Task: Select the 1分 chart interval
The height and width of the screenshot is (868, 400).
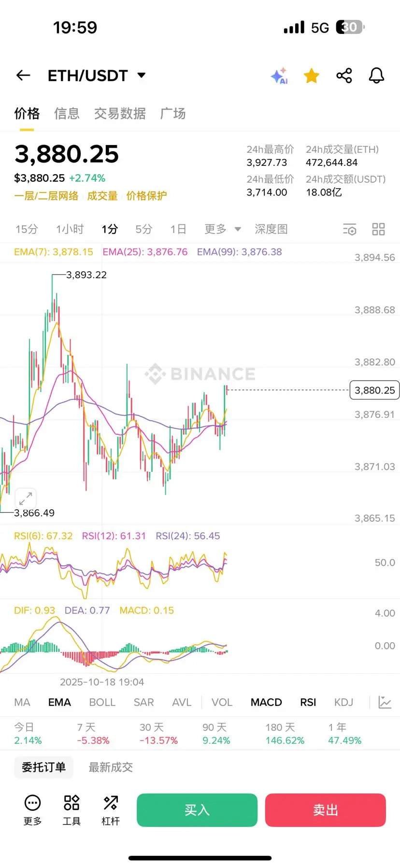Action: click(110, 229)
